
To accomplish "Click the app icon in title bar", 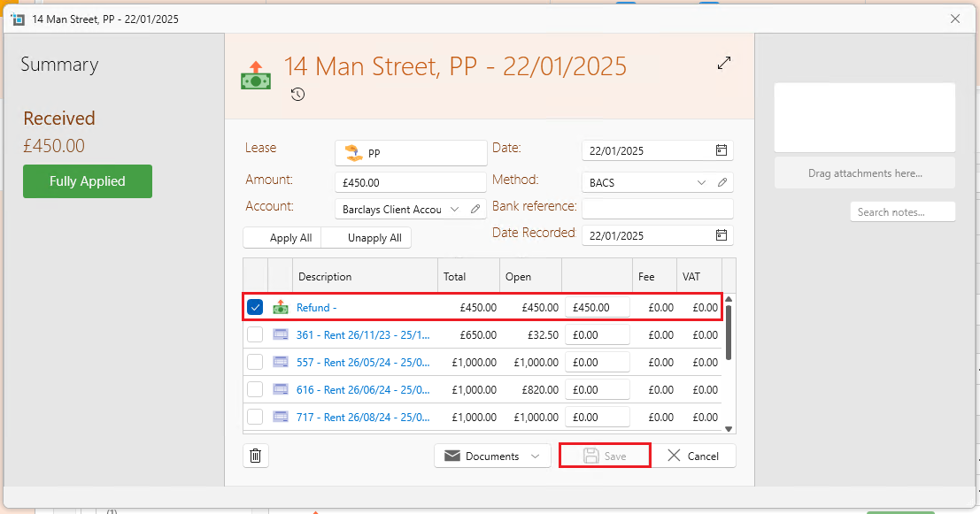I will (18, 19).
